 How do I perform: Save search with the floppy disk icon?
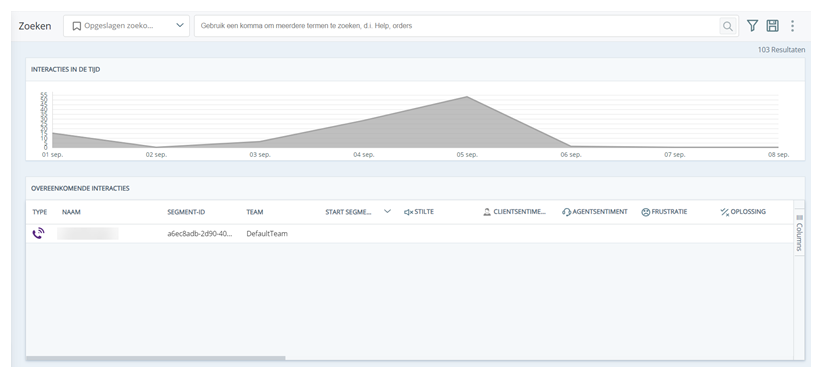point(772,26)
